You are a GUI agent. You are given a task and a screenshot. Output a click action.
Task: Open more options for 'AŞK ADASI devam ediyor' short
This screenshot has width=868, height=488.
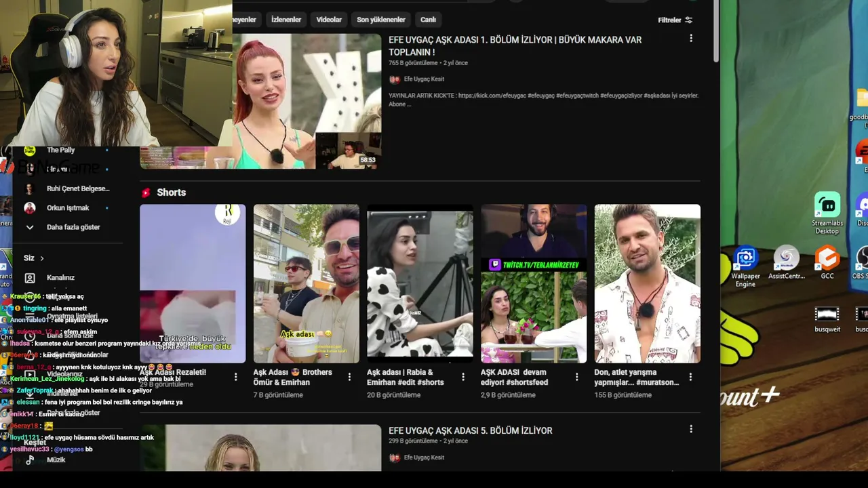577,377
